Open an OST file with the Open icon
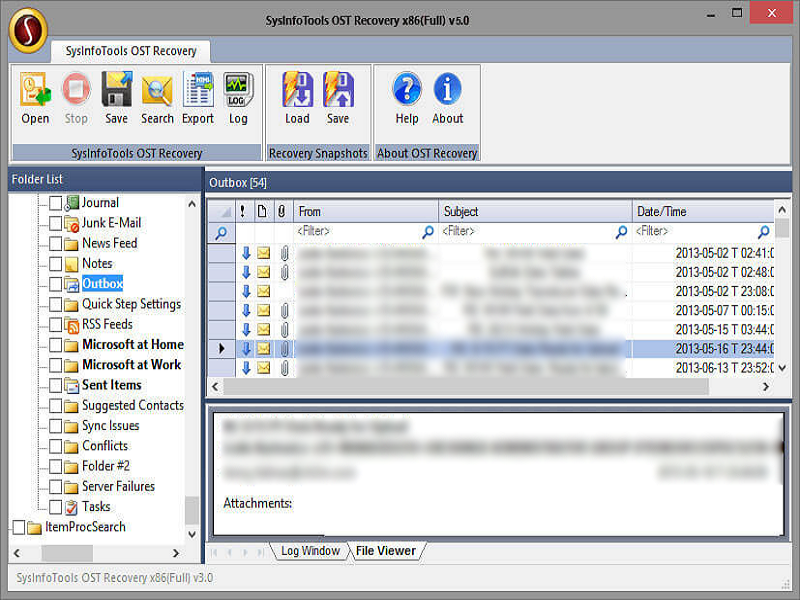This screenshot has width=800, height=600. 34,97
